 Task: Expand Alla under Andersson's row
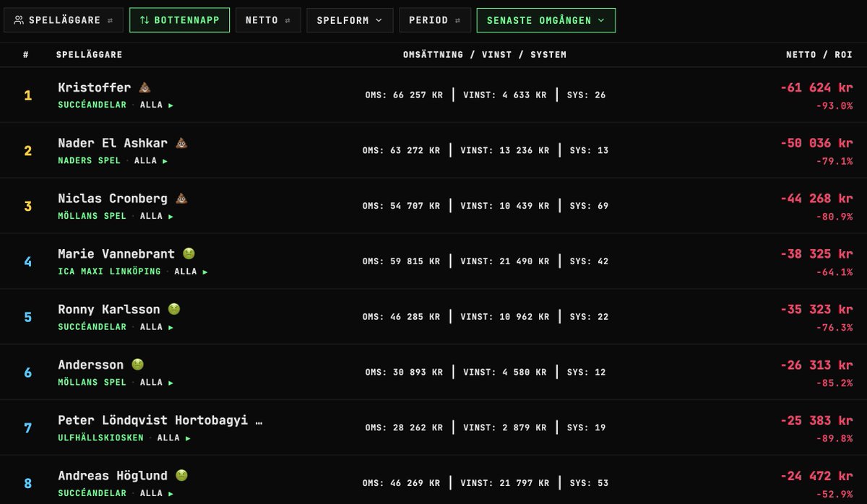tap(157, 383)
